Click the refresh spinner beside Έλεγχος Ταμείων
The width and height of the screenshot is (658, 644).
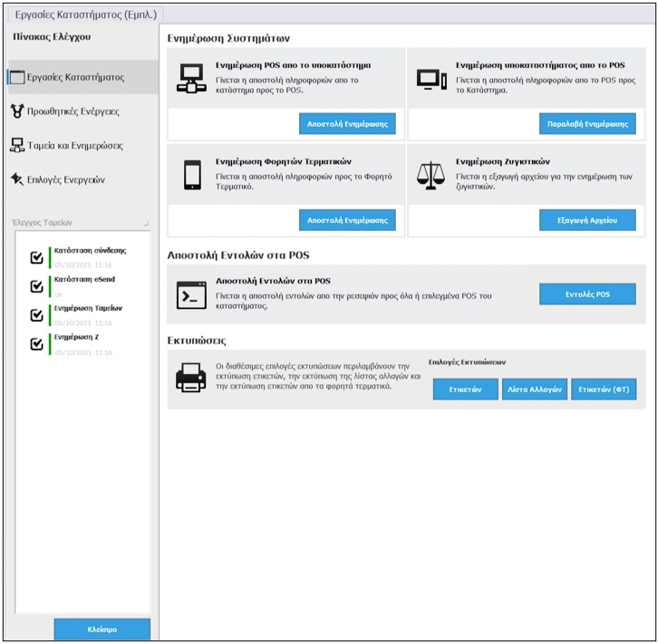click(147, 223)
